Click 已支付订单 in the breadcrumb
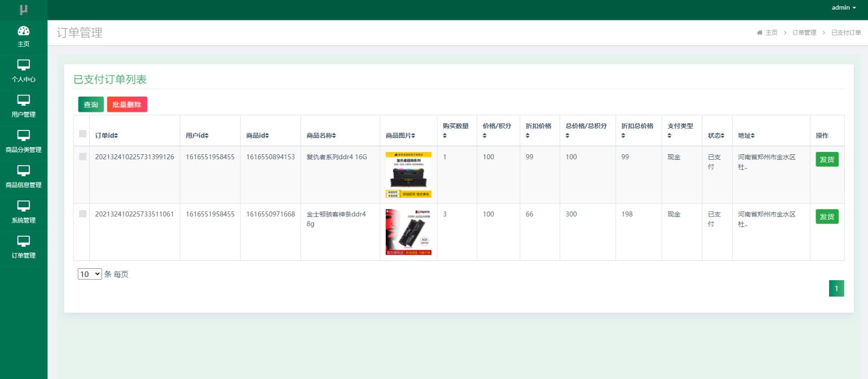 tap(846, 33)
